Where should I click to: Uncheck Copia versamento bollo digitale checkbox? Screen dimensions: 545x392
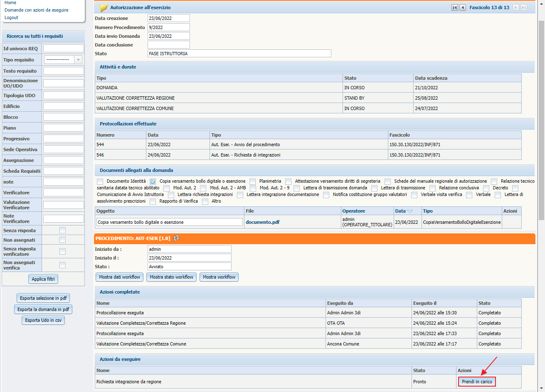coord(153,181)
